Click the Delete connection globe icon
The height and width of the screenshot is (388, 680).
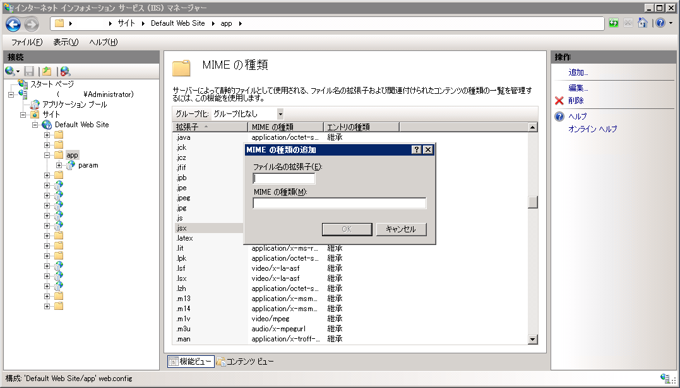65,72
